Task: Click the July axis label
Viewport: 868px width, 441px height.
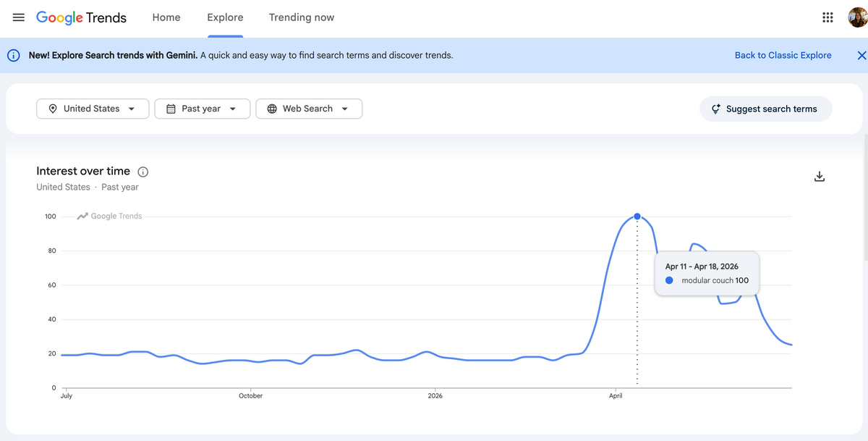Action: 66,395
